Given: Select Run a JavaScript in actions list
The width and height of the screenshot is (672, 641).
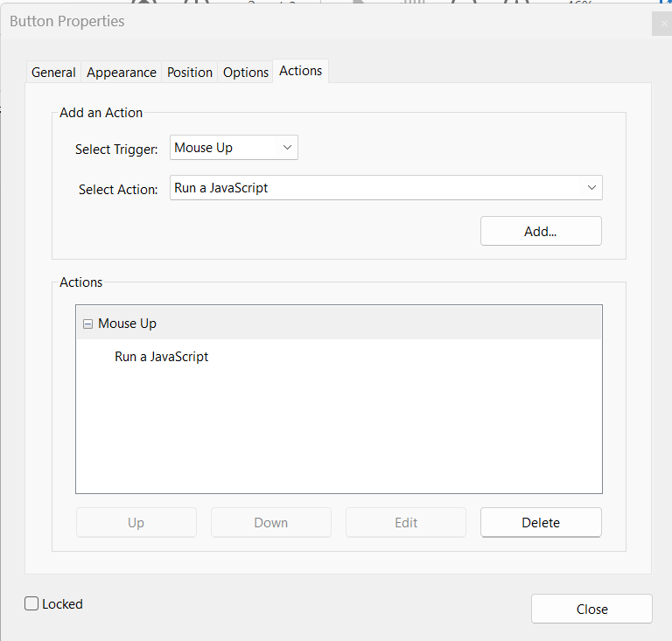Looking at the screenshot, I should [162, 357].
